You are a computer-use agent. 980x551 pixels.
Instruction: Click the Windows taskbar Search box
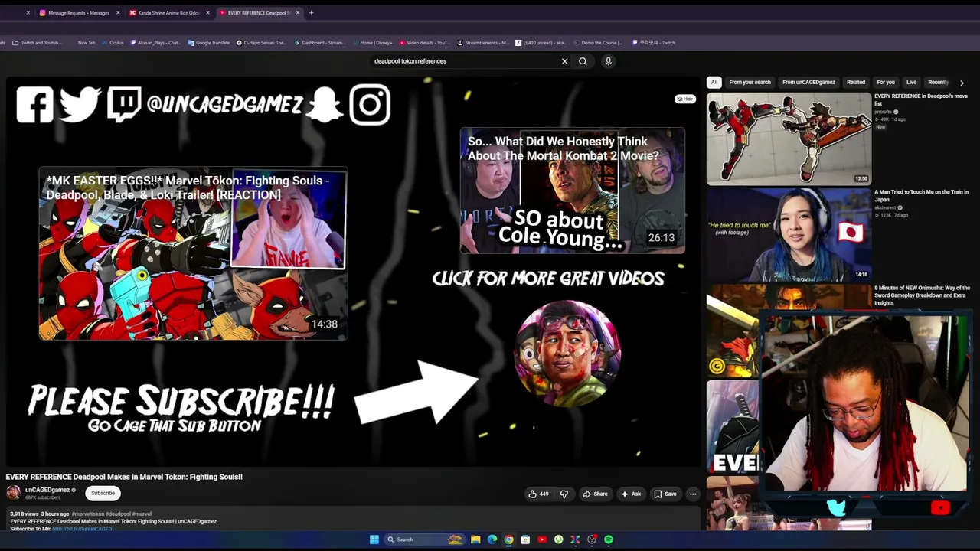tap(425, 540)
